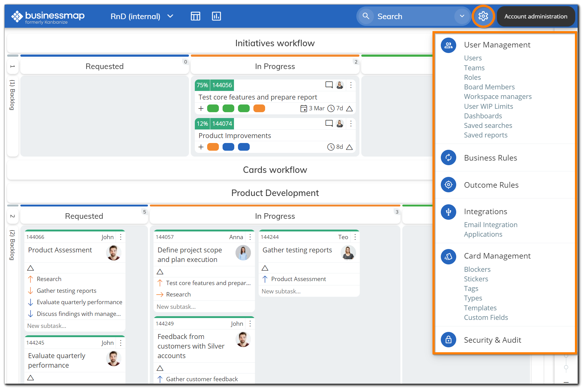This screenshot has height=392, width=586.
Task: Open comments on card 144056
Action: 329,85
